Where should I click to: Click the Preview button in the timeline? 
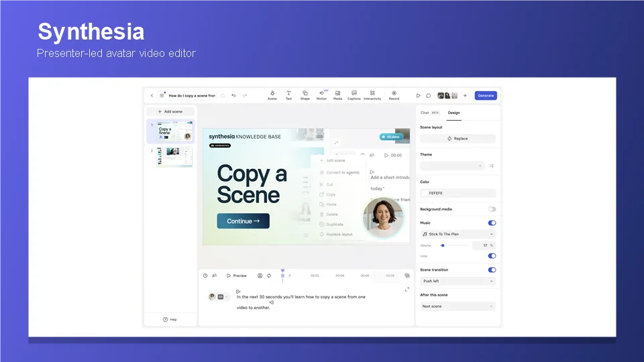tap(237, 276)
